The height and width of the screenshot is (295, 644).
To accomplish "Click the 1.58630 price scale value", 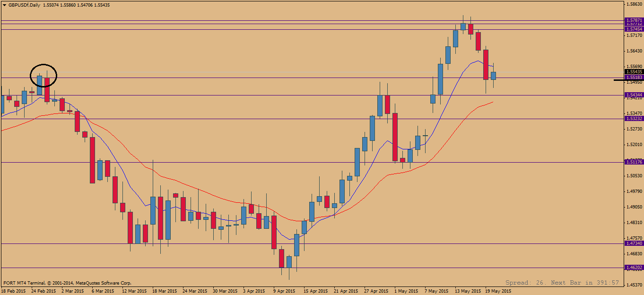I will [634, 4].
